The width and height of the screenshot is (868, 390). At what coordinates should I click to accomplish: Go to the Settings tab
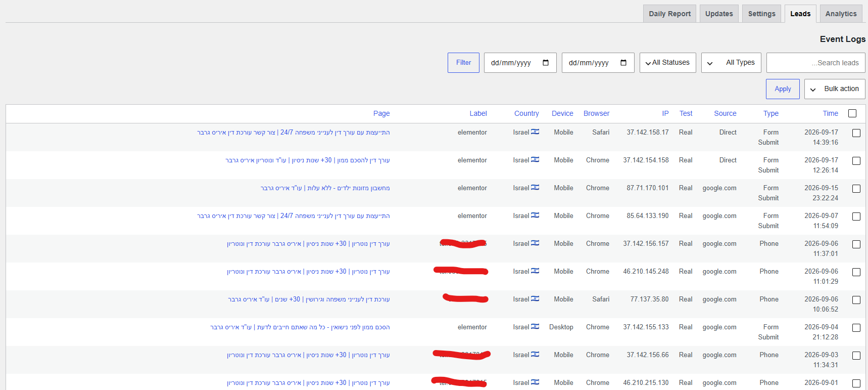[762, 14]
